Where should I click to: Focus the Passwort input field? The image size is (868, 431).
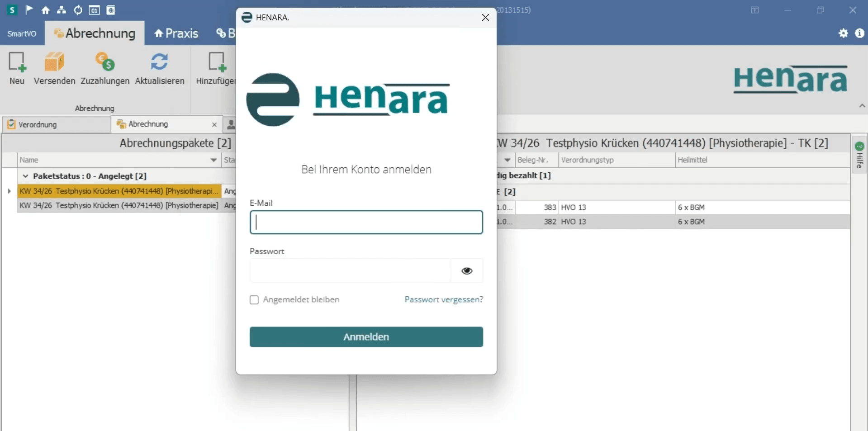click(x=351, y=270)
